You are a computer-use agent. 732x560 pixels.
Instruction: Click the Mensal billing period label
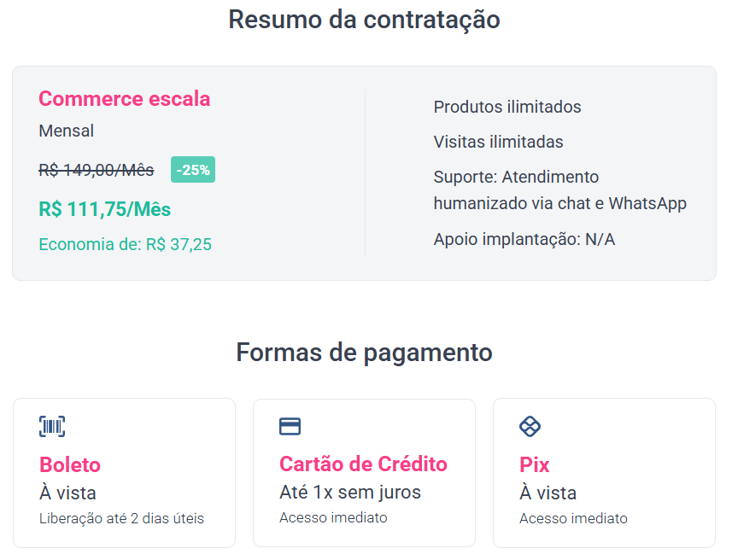pyautogui.click(x=67, y=131)
